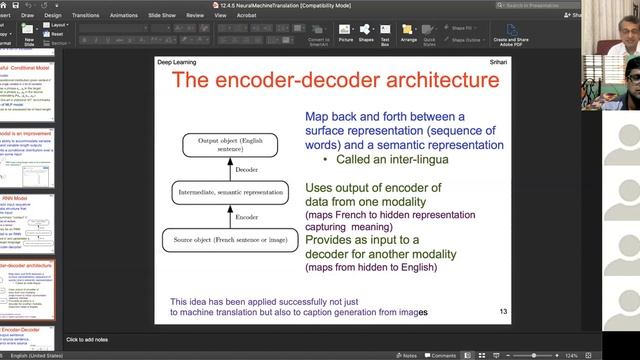
Task: Adjust the zoom slider handle
Action: pyautogui.click(x=533, y=356)
